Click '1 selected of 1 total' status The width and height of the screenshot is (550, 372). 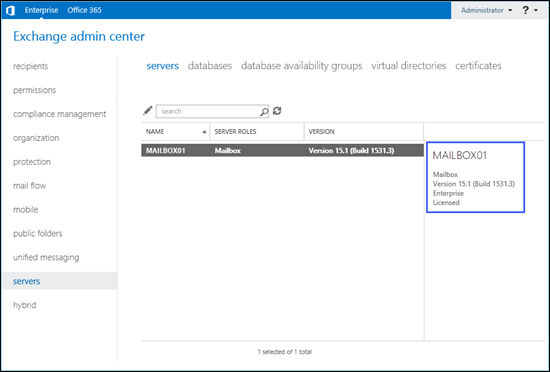click(x=284, y=352)
